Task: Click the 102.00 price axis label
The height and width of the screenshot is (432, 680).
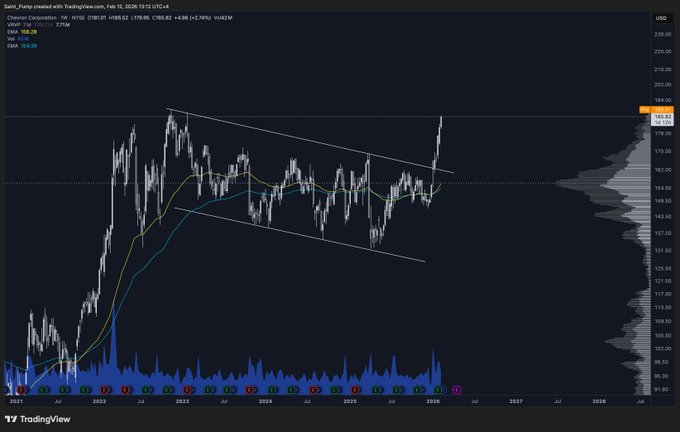Action: click(662, 348)
